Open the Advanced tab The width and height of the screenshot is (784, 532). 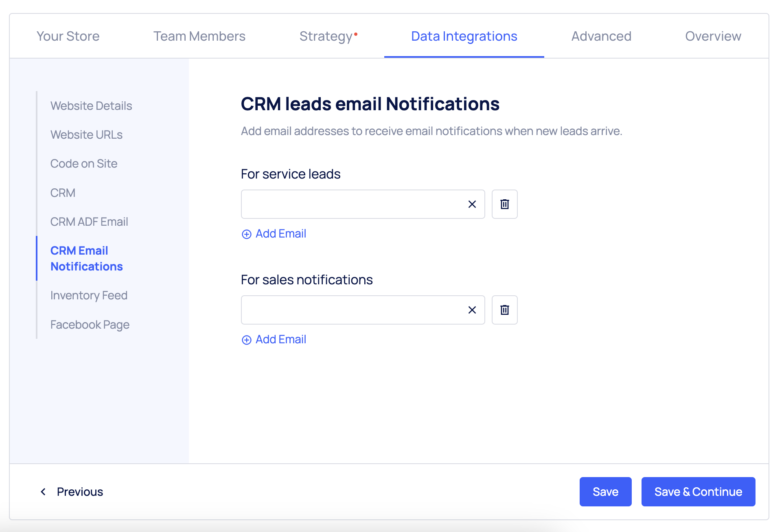coord(601,36)
